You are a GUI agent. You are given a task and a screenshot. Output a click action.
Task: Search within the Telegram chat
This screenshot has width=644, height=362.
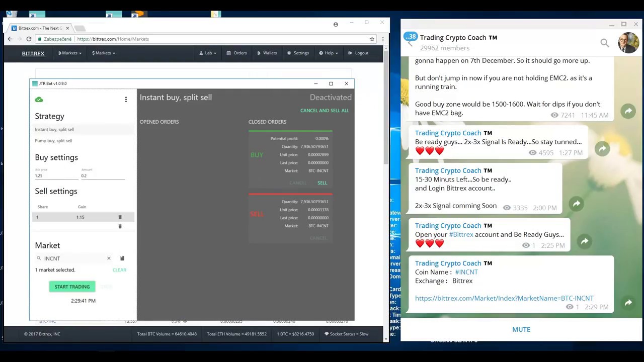coord(605,43)
